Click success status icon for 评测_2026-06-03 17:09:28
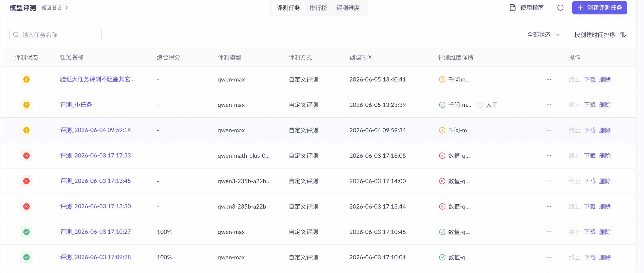The width and height of the screenshot is (644, 273). (x=26, y=257)
